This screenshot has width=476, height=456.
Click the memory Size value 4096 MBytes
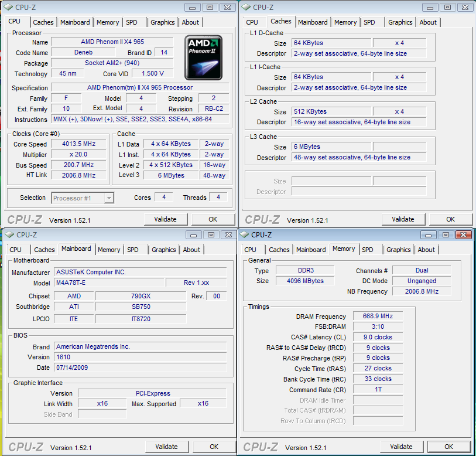click(305, 281)
